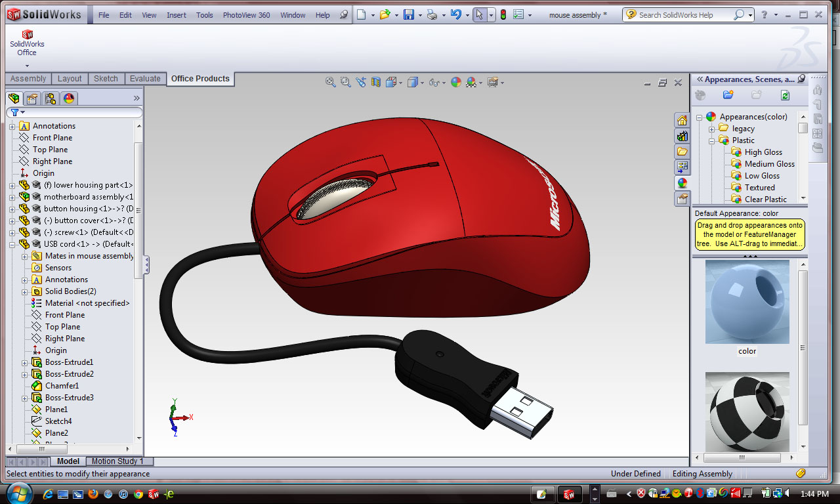Expand the Boss-Extrude1 feature
This screenshot has width=840, height=504.
tap(25, 362)
